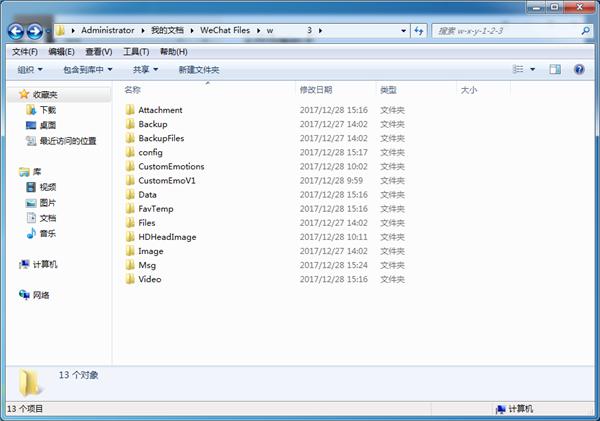Select the Msg folder
The width and height of the screenshot is (600, 421).
tap(147, 265)
